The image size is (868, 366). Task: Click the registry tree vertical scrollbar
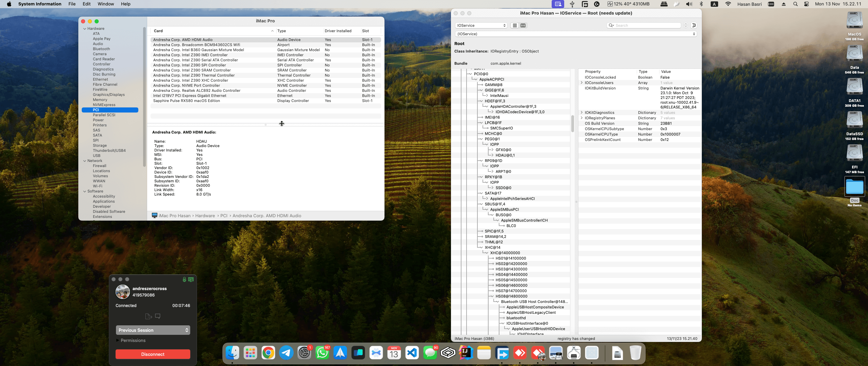tap(573, 124)
